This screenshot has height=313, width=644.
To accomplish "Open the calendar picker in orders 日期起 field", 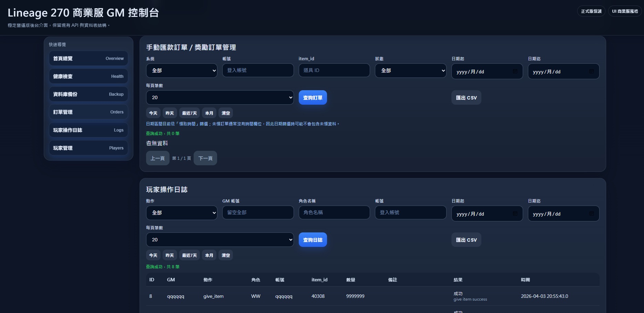I will [x=515, y=71].
